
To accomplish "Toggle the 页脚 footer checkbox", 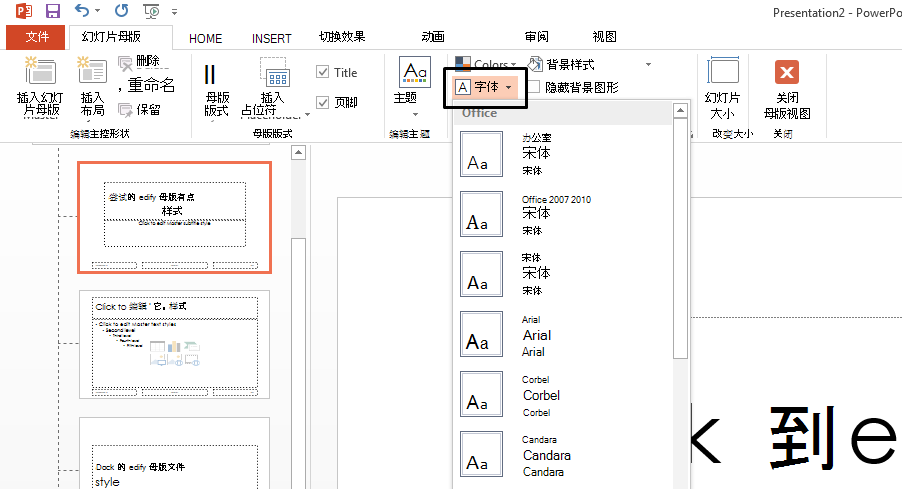I will pyautogui.click(x=337, y=102).
